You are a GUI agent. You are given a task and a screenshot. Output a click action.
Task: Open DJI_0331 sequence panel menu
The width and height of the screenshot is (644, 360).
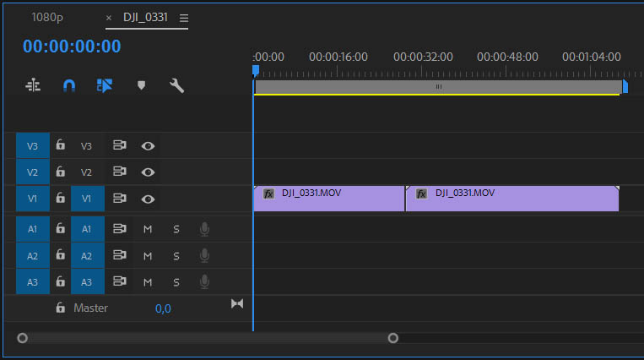[x=184, y=18]
